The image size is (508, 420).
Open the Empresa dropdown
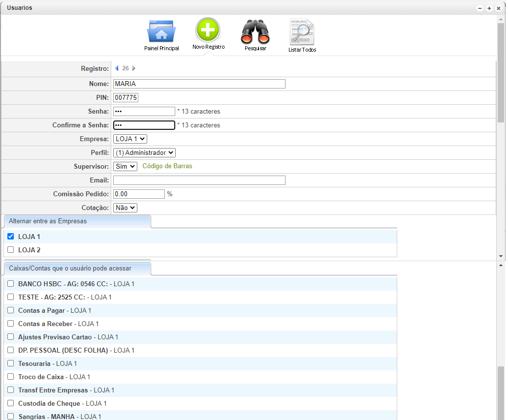(130, 139)
